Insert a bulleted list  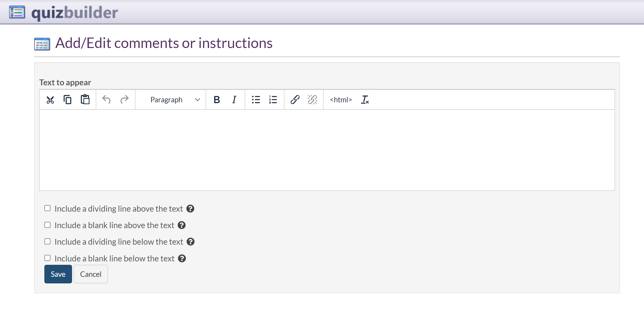click(x=256, y=100)
